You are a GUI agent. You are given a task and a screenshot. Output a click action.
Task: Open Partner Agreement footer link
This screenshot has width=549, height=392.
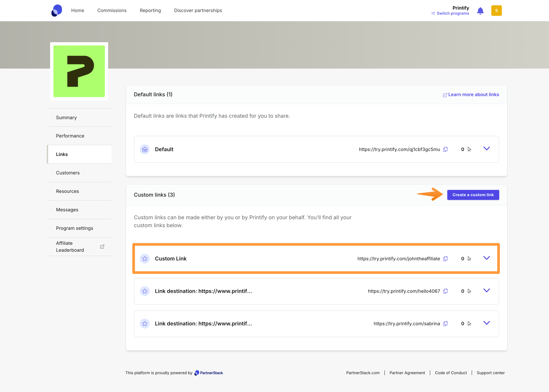[407, 373]
